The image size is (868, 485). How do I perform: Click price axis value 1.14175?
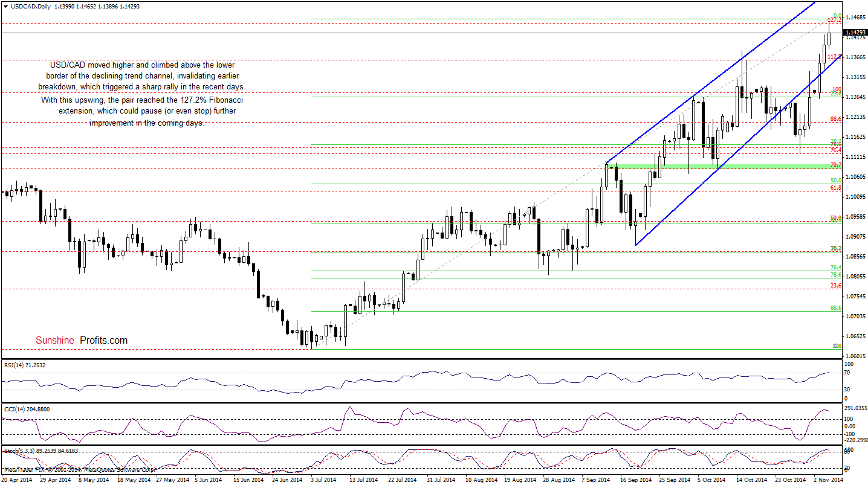[855, 37]
